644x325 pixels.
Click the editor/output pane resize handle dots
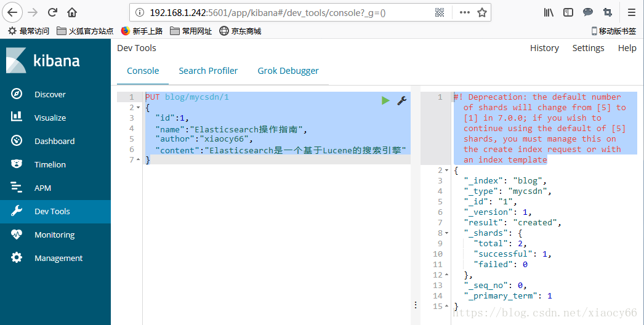416,305
